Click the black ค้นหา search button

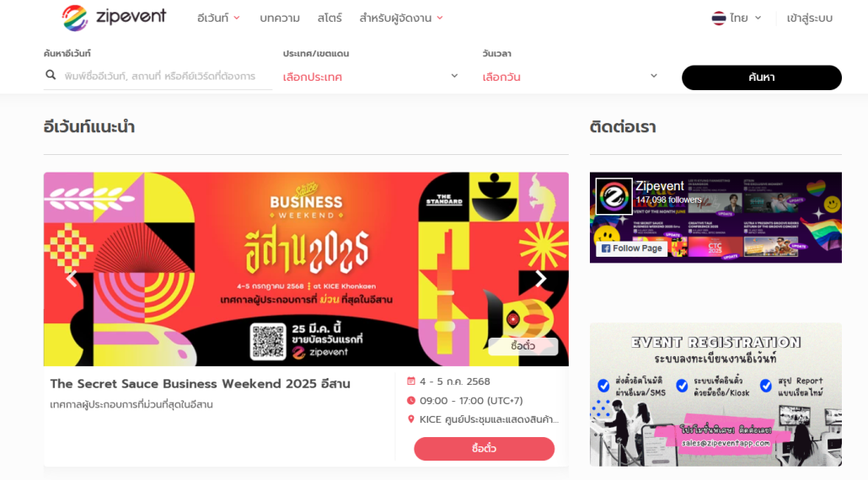coord(762,77)
